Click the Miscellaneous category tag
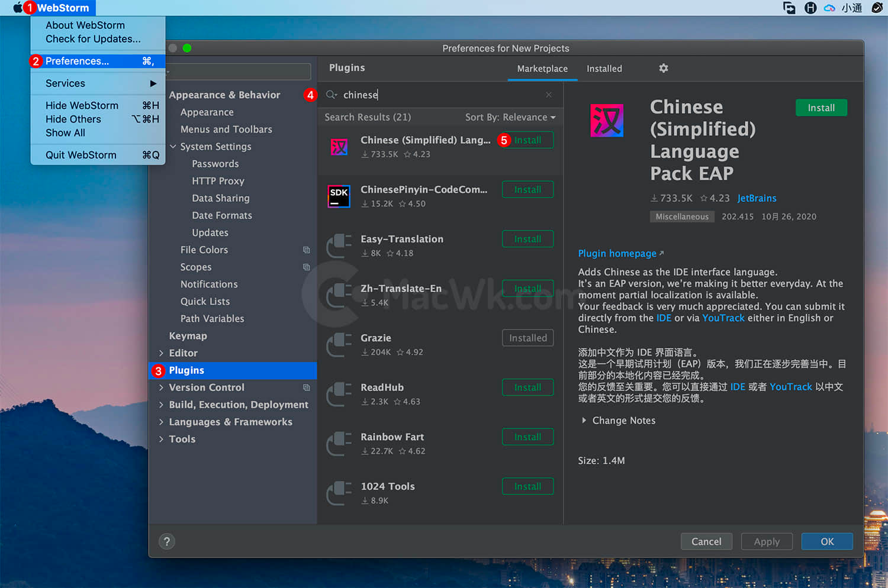This screenshot has width=888, height=588. [682, 217]
